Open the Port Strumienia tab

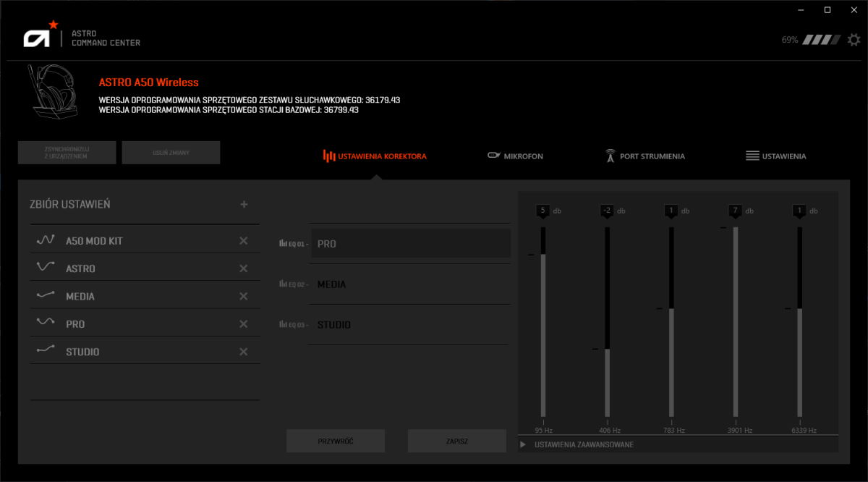tap(644, 156)
